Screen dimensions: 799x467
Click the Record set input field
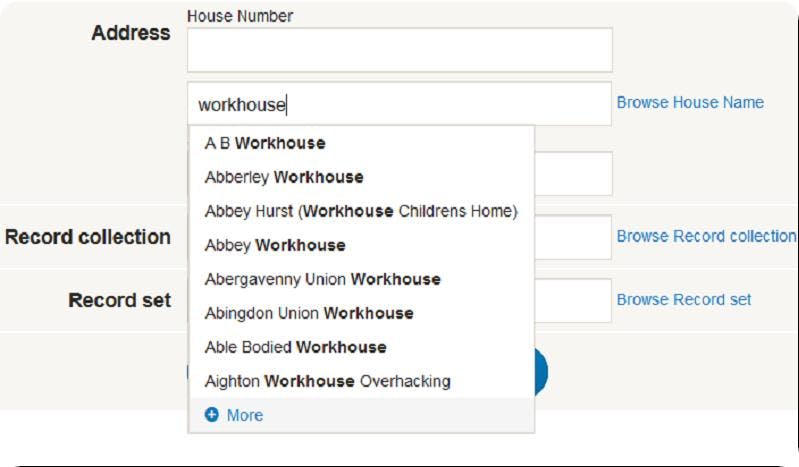(x=573, y=300)
